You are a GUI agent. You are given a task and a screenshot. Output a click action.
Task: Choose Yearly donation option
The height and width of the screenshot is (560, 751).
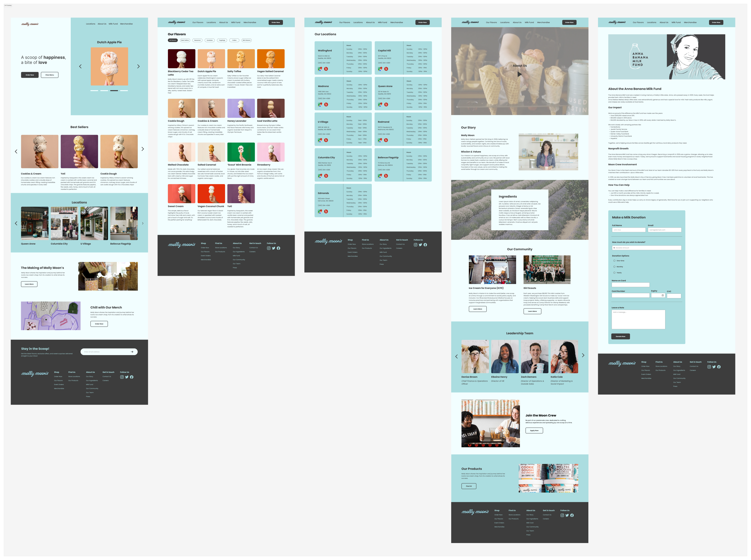coord(614,273)
